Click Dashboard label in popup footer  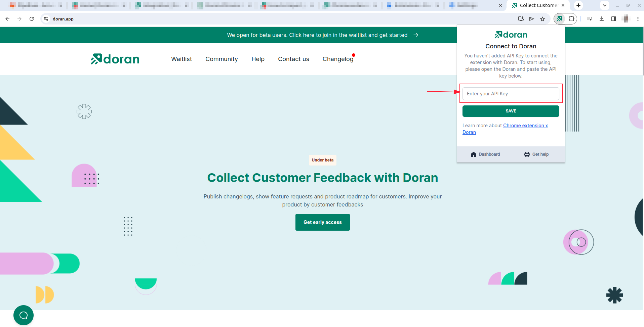(x=489, y=154)
